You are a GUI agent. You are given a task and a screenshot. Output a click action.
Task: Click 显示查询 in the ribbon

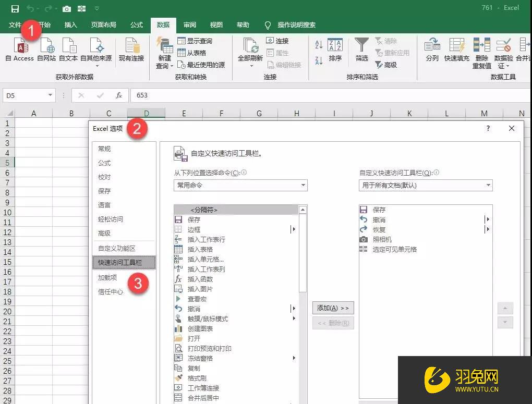click(x=195, y=41)
